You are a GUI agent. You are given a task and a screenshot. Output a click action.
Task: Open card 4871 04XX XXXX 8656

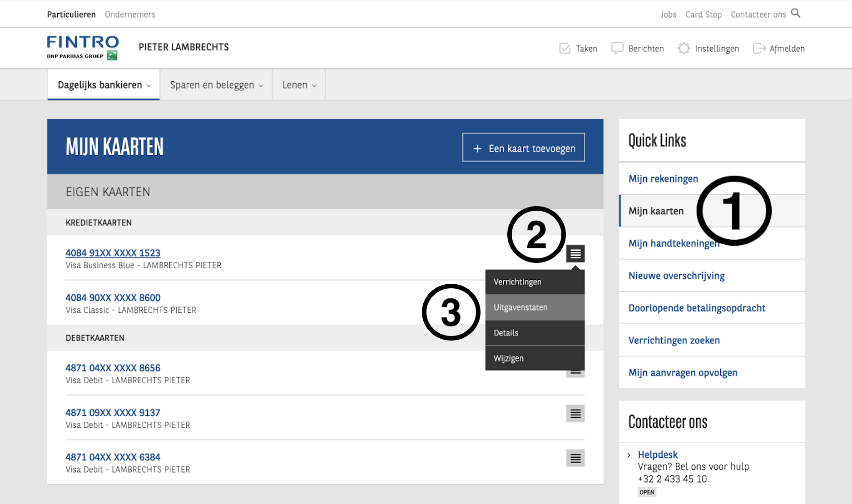[x=113, y=368]
